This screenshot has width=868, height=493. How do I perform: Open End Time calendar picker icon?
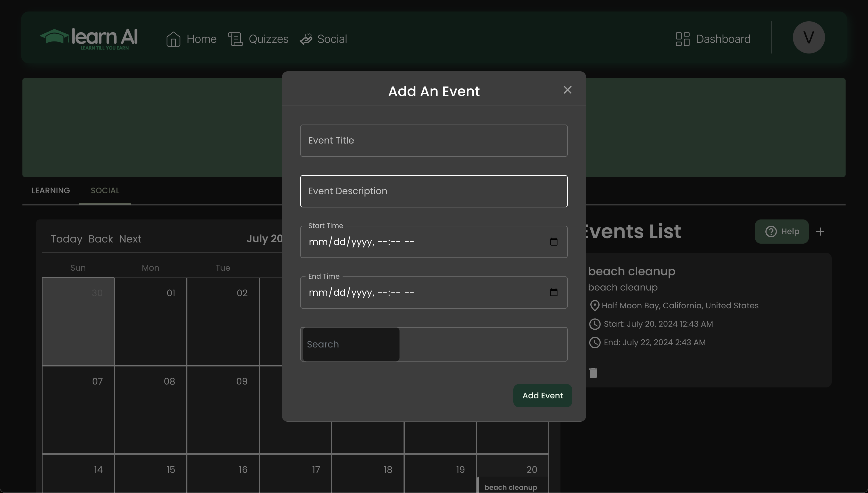[553, 293]
